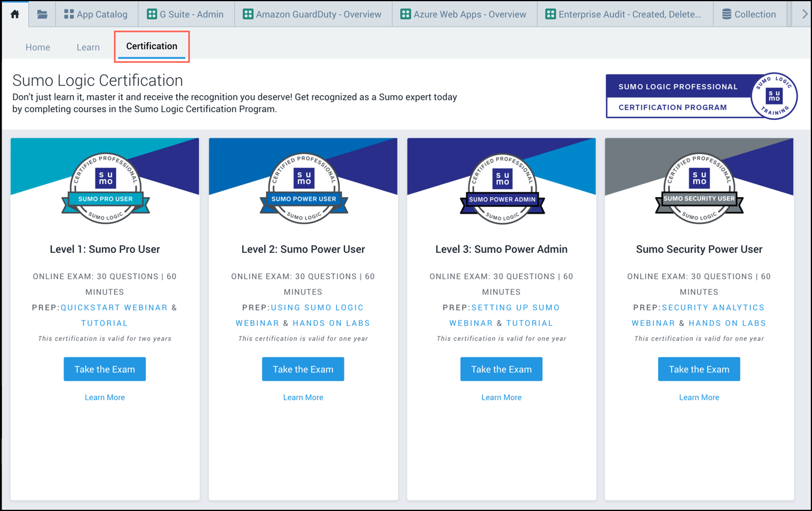This screenshot has width=812, height=511.
Task: Click the Sumo Power User badge
Action: 304,188
